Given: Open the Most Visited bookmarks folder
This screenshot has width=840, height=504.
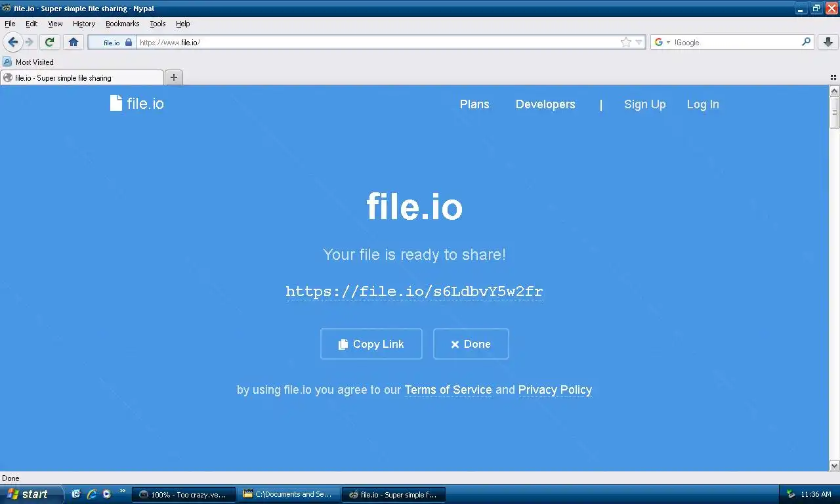Looking at the screenshot, I should 28,62.
